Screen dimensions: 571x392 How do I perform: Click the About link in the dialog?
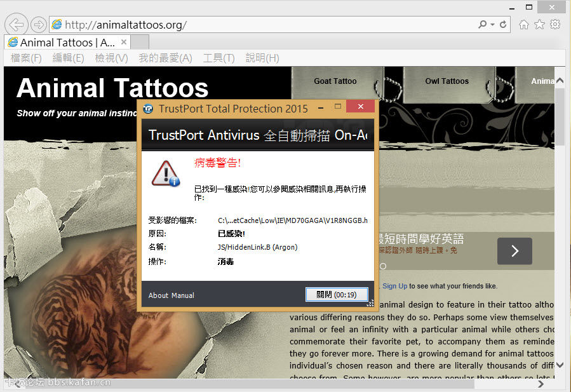coord(158,295)
